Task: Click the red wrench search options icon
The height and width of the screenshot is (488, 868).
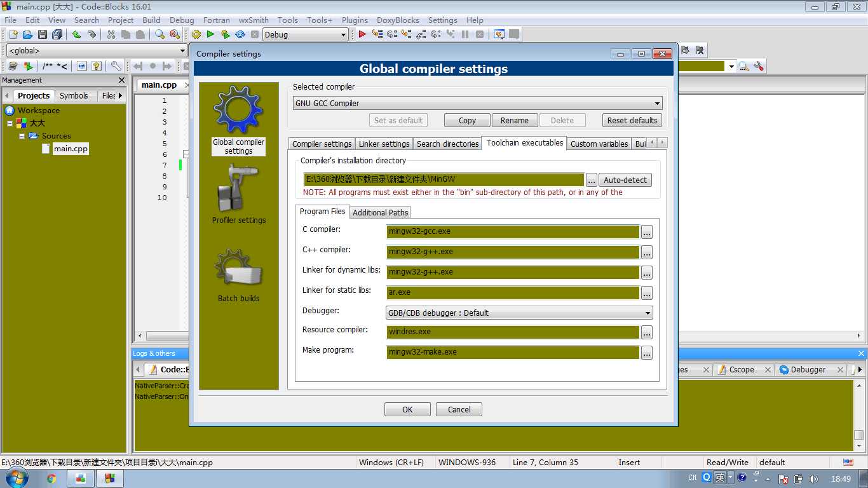Action: pos(757,66)
